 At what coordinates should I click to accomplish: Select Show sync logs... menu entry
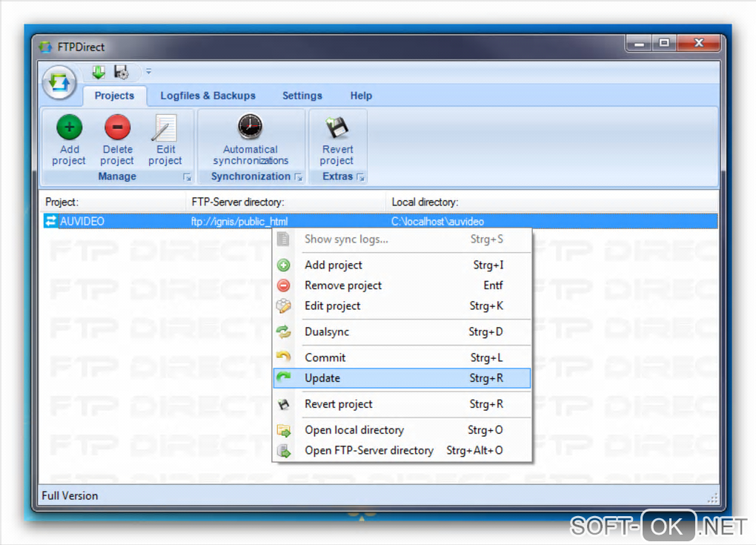(x=402, y=240)
